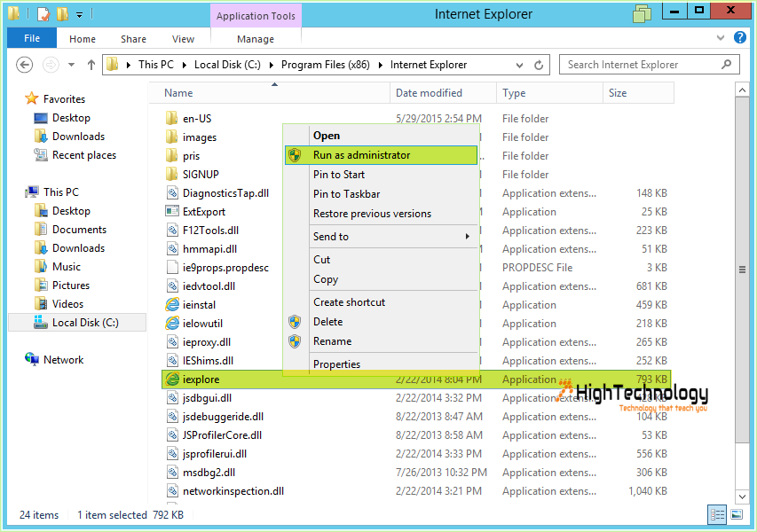This screenshot has height=532, width=757.
Task: Click the en-US folder icon
Action: (x=172, y=118)
